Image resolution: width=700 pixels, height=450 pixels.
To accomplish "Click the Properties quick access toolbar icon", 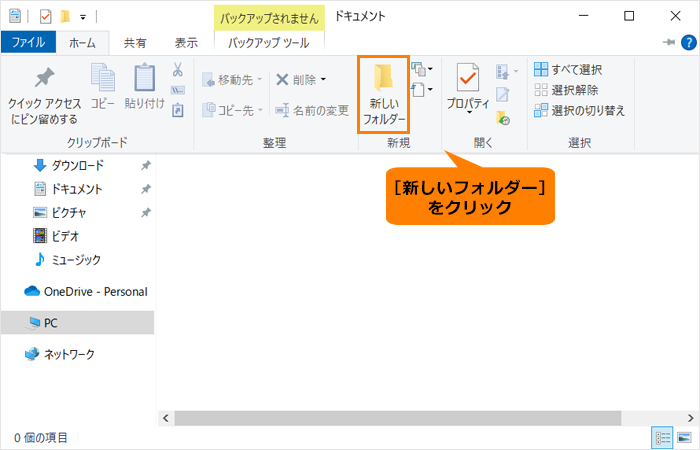I will (x=46, y=17).
